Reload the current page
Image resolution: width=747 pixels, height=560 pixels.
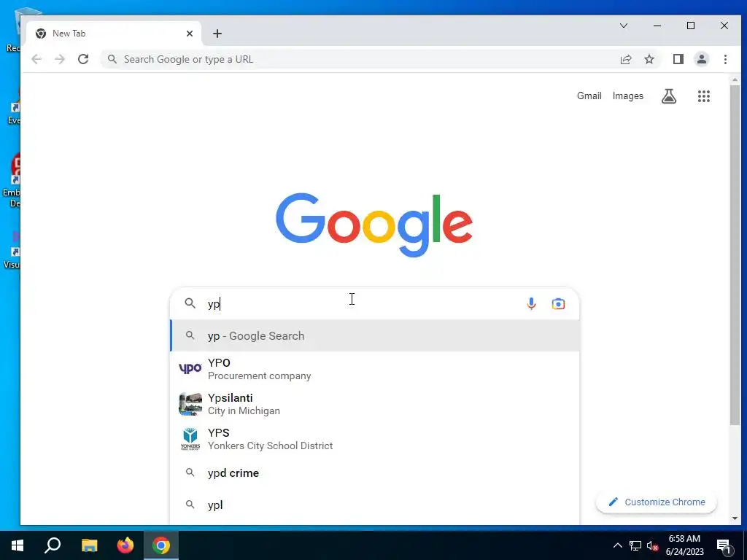click(83, 59)
